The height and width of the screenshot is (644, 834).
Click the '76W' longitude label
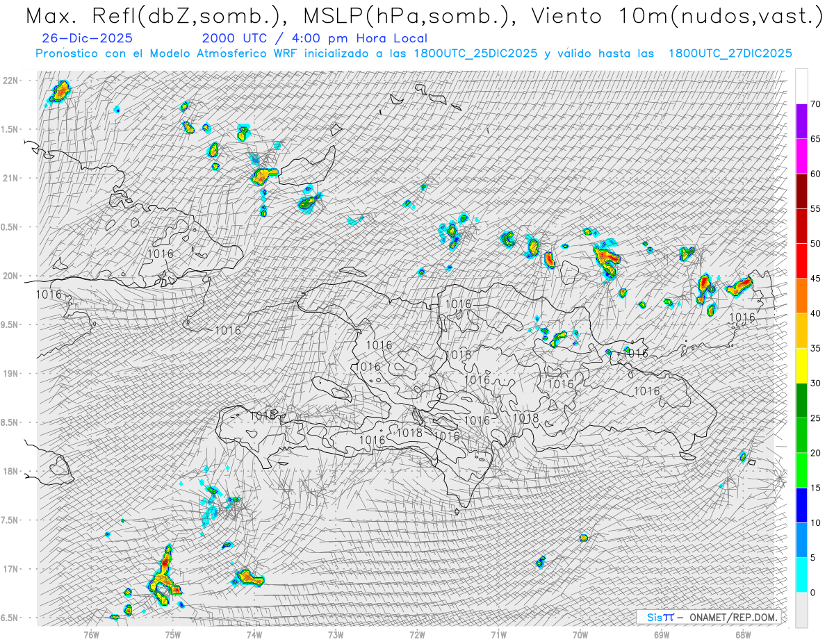coord(91,634)
